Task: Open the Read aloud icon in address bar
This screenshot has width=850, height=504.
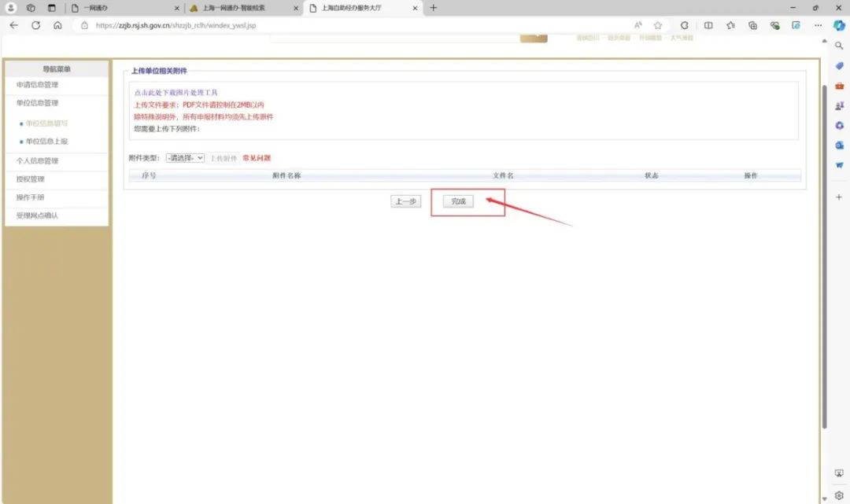Action: [x=638, y=25]
